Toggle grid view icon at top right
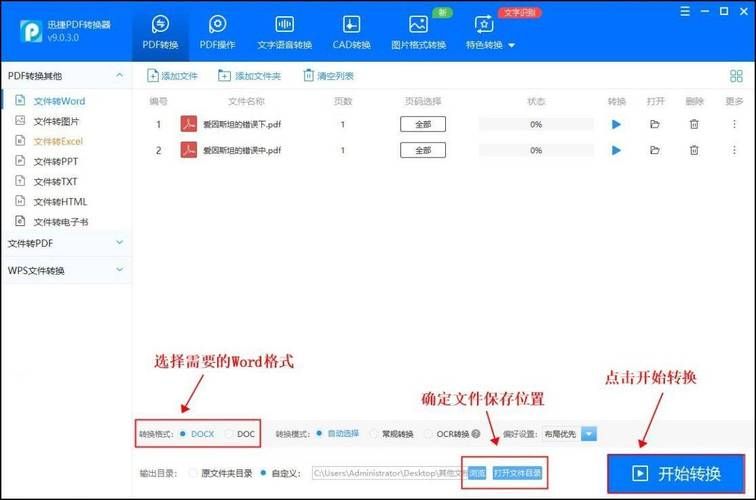This screenshot has height=500, width=756. tap(736, 76)
